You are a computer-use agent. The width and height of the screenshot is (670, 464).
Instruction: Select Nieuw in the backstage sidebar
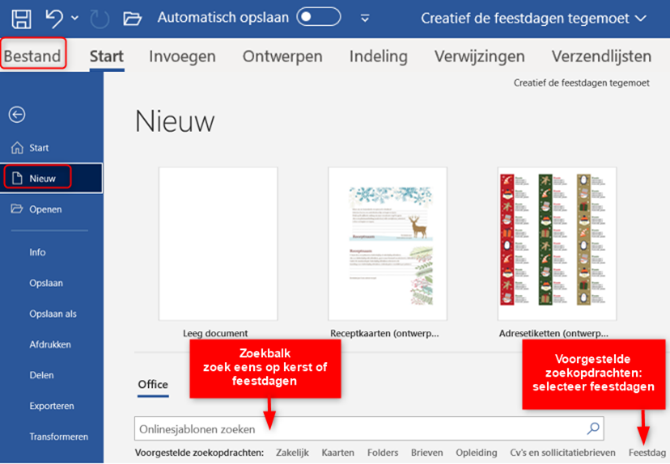point(51,178)
